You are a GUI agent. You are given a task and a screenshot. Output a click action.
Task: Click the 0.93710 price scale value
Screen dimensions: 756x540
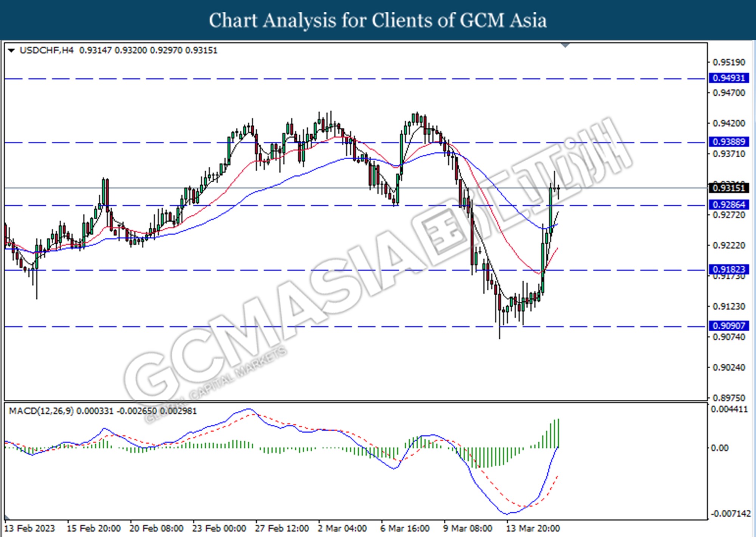coord(729,154)
